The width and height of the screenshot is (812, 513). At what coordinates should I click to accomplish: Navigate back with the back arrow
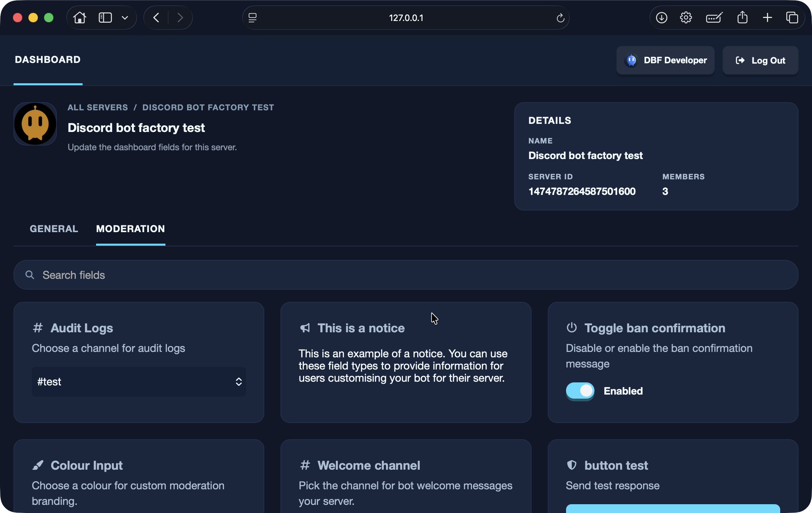[156, 18]
